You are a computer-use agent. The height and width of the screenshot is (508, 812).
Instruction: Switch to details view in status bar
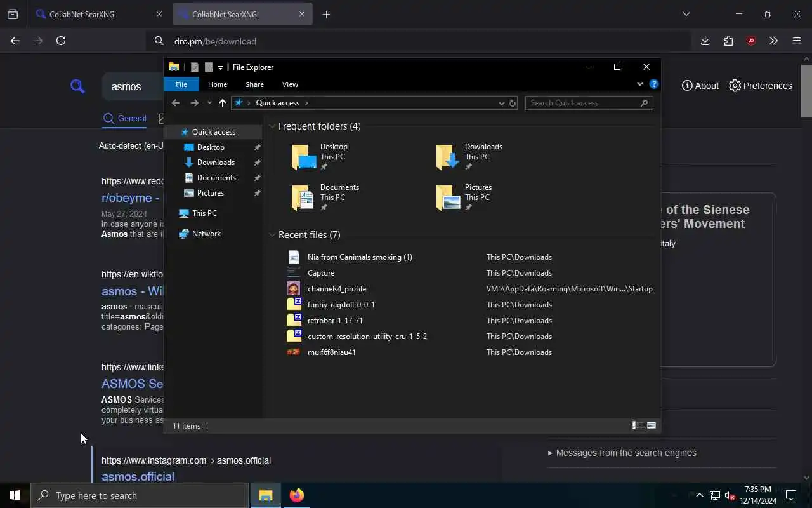tap(638, 425)
